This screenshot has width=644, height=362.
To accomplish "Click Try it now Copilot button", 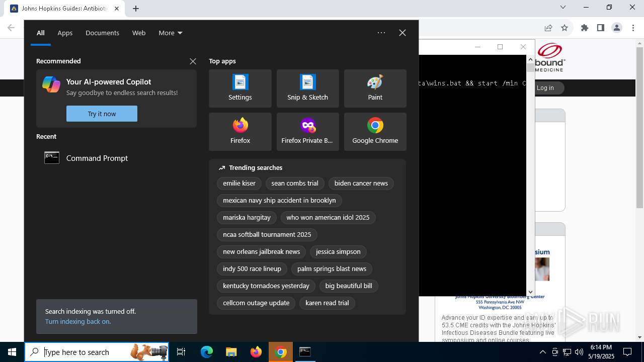I will [102, 114].
